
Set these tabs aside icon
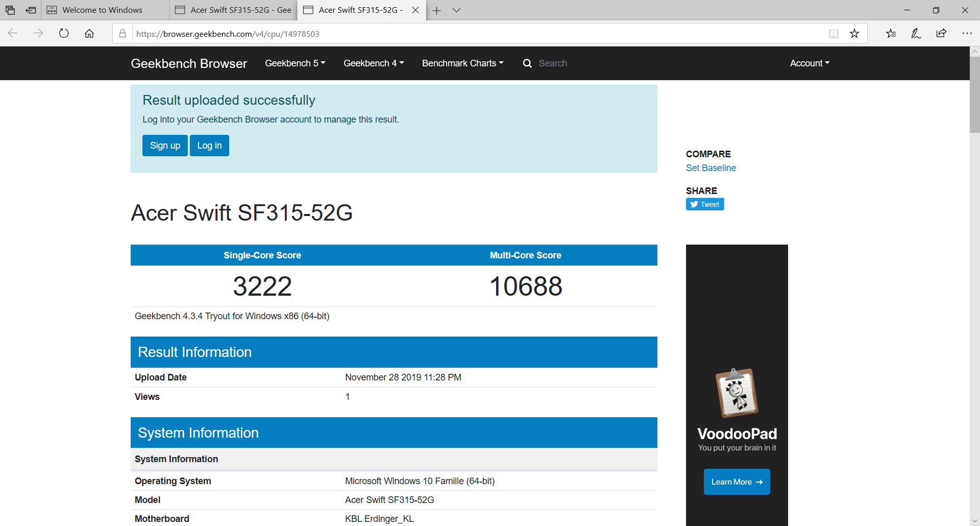[31, 10]
